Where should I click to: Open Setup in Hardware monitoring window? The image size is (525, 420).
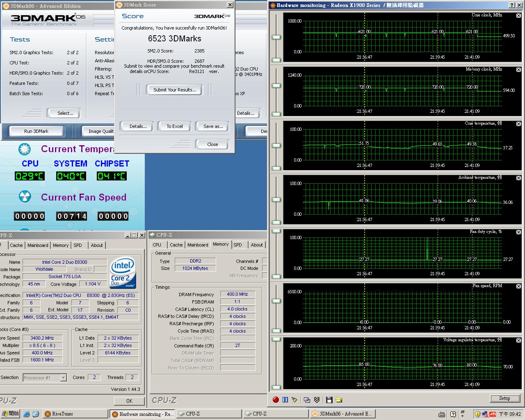pyautogui.click(x=504, y=398)
